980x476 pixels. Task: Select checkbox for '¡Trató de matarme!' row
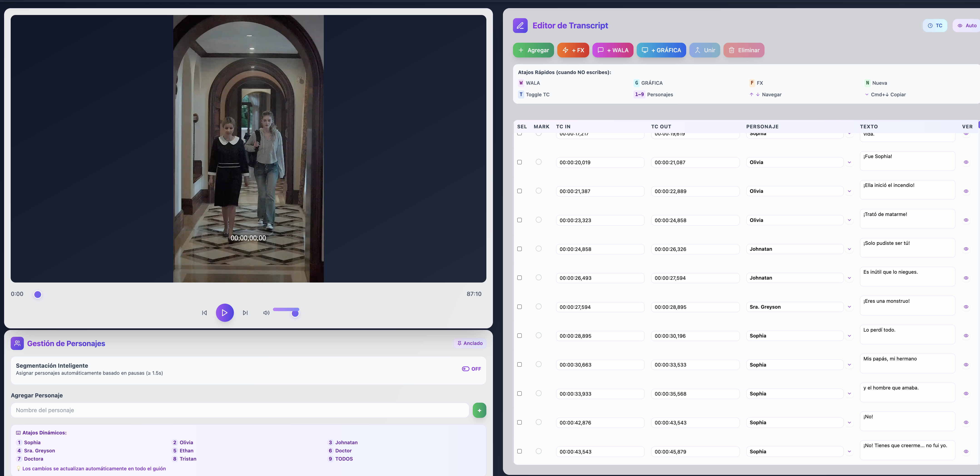click(x=519, y=220)
